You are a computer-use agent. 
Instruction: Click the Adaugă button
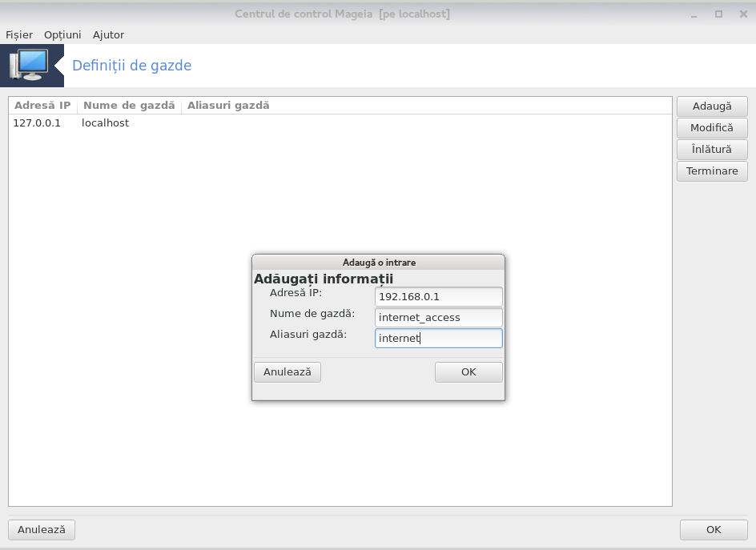pos(712,106)
